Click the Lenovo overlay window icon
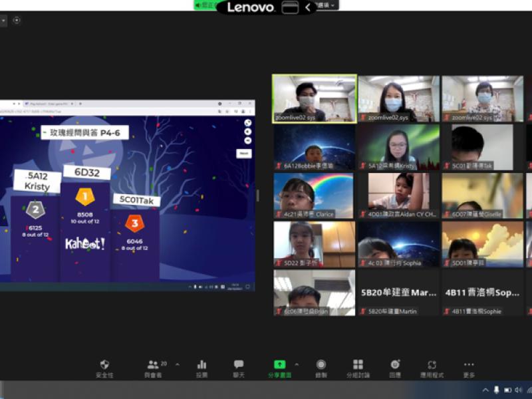Screen dimensions: 532x399 pos(290,7)
